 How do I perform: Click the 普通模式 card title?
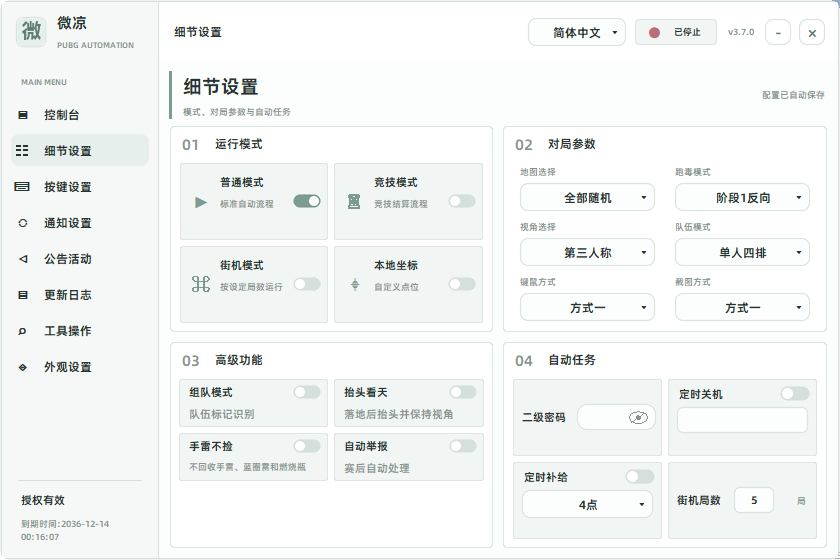pyautogui.click(x=242, y=182)
